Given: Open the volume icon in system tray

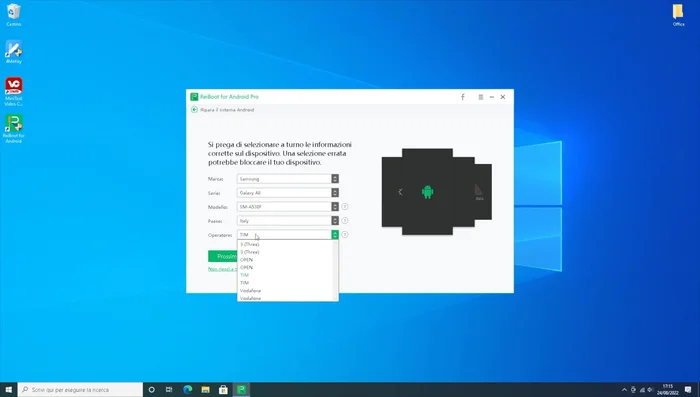Looking at the screenshot, I should [650, 390].
